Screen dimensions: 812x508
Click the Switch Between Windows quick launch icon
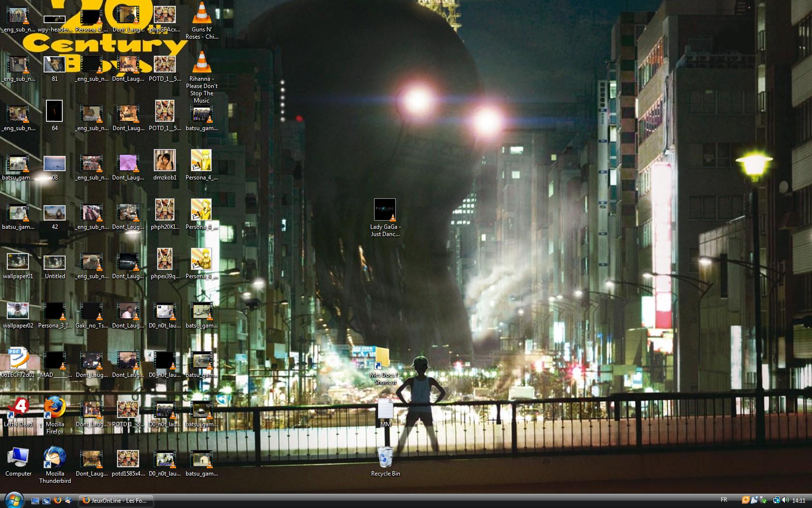(46, 501)
